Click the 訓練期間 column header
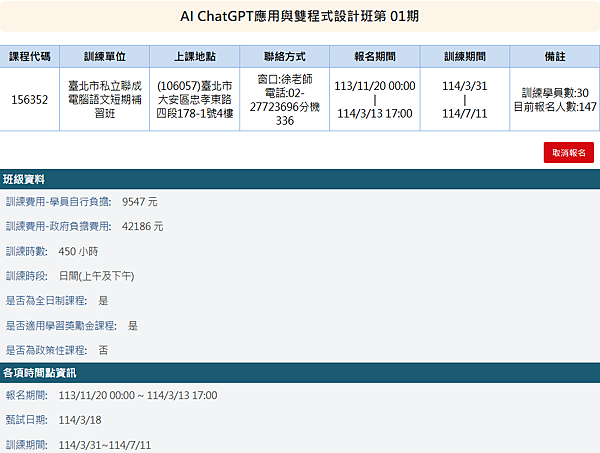This screenshot has width=600, height=453. tap(465, 57)
